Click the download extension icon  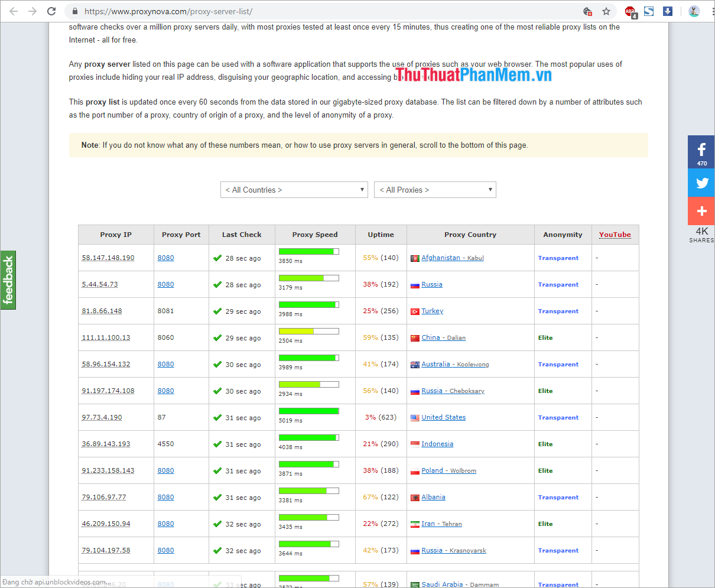[x=668, y=11]
